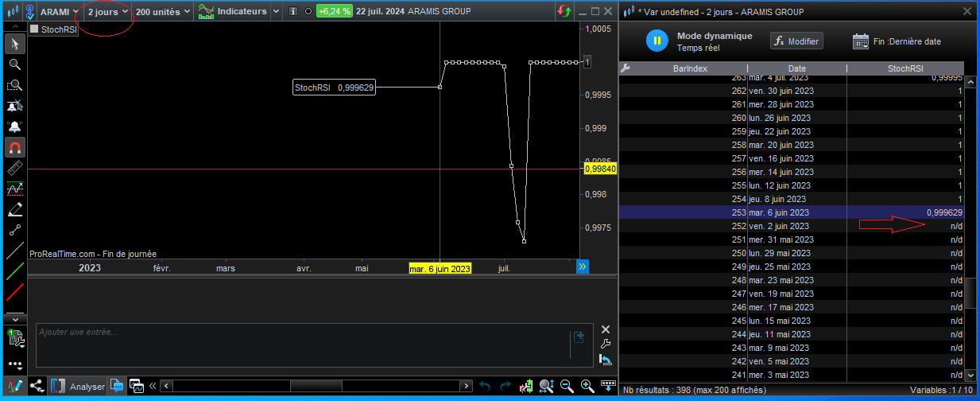Select the magnifier zoom tool
Viewport: 980px width, 401px height.
14,64
